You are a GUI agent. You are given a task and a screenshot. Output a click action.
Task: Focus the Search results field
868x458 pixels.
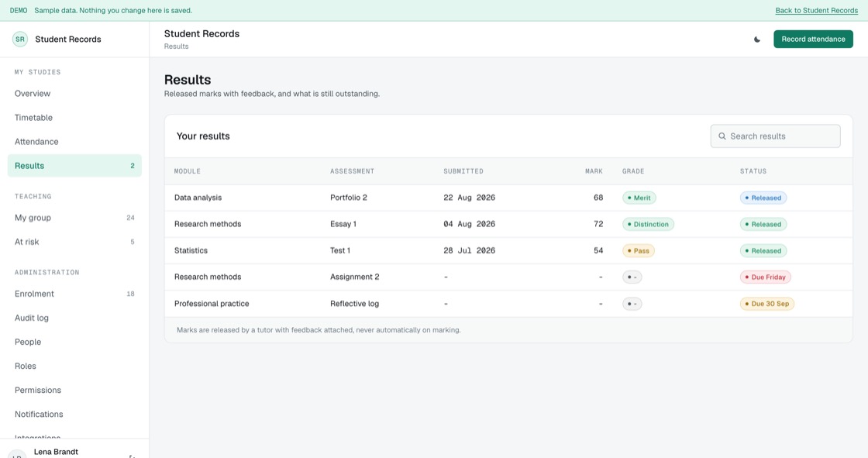(775, 136)
